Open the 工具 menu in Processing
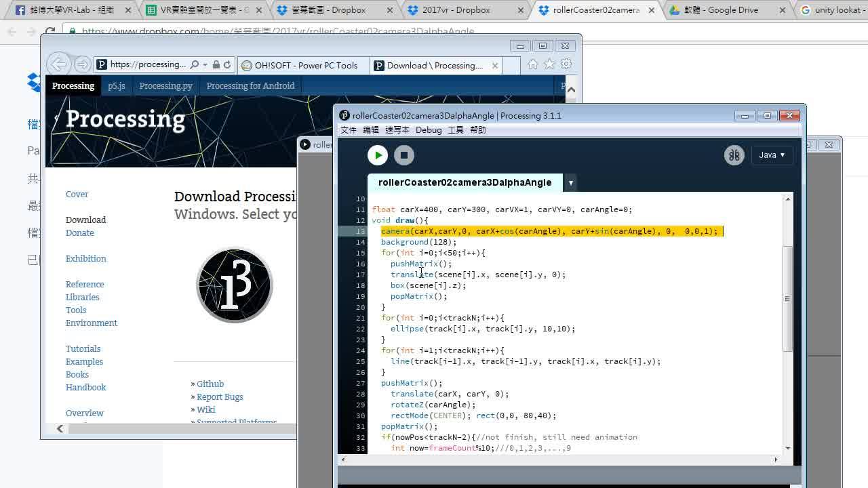Screen dimensions: 868x488 [456, 130]
